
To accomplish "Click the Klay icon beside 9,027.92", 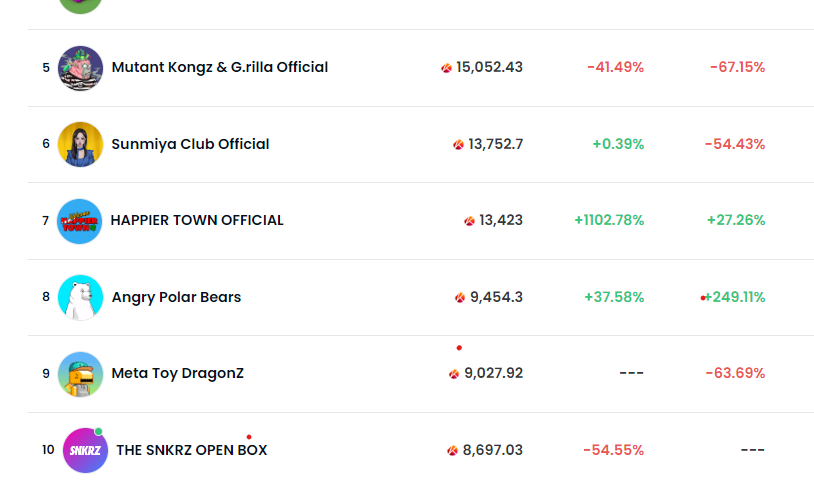I will point(454,374).
